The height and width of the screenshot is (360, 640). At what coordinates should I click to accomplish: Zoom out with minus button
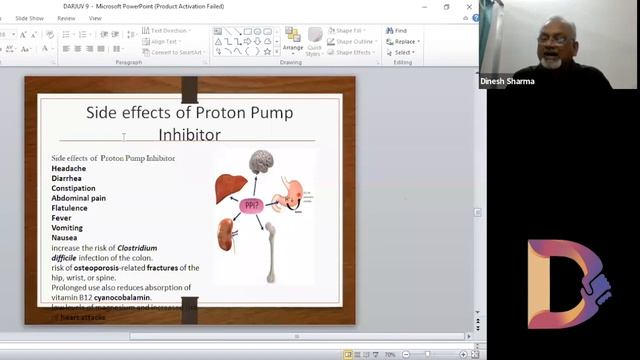(406, 355)
